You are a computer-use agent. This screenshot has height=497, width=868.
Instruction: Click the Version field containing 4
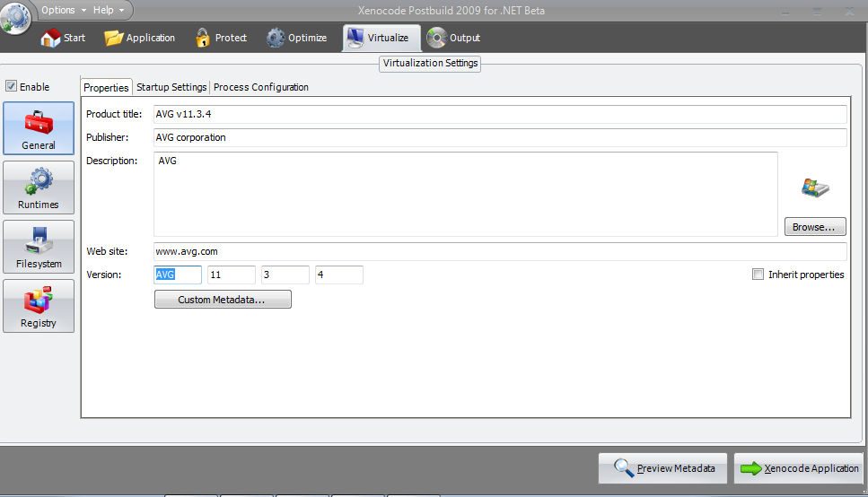coord(338,275)
